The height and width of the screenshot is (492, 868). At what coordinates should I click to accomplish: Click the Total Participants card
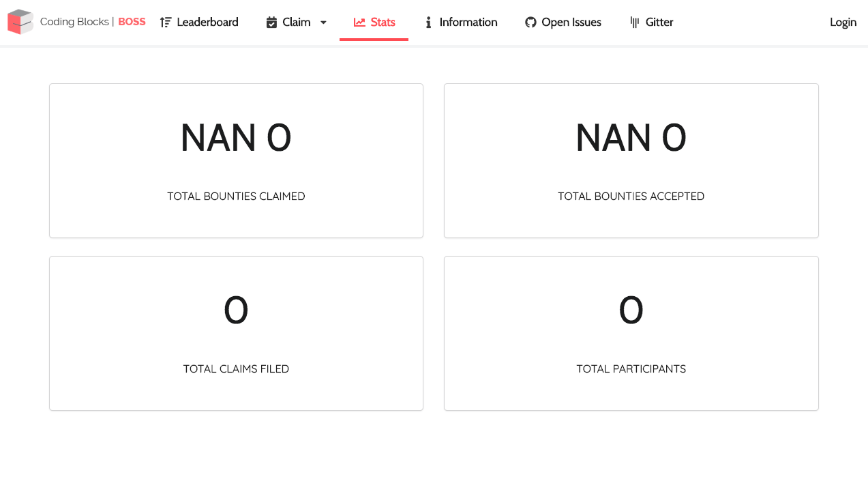631,333
